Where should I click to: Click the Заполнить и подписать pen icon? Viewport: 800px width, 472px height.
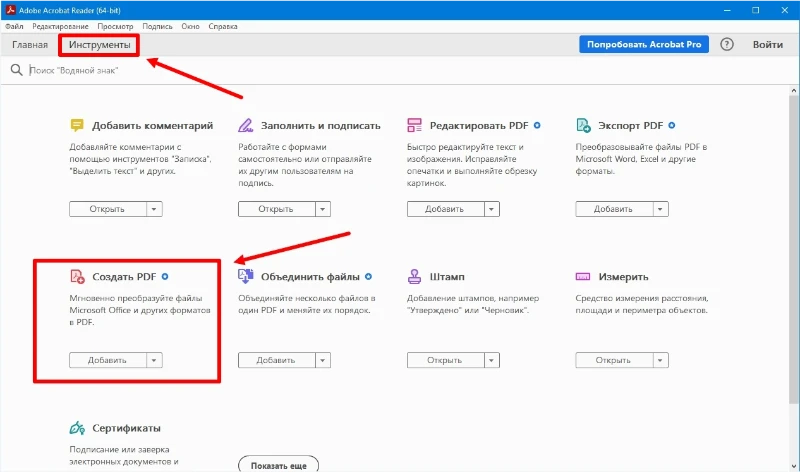[x=245, y=125]
